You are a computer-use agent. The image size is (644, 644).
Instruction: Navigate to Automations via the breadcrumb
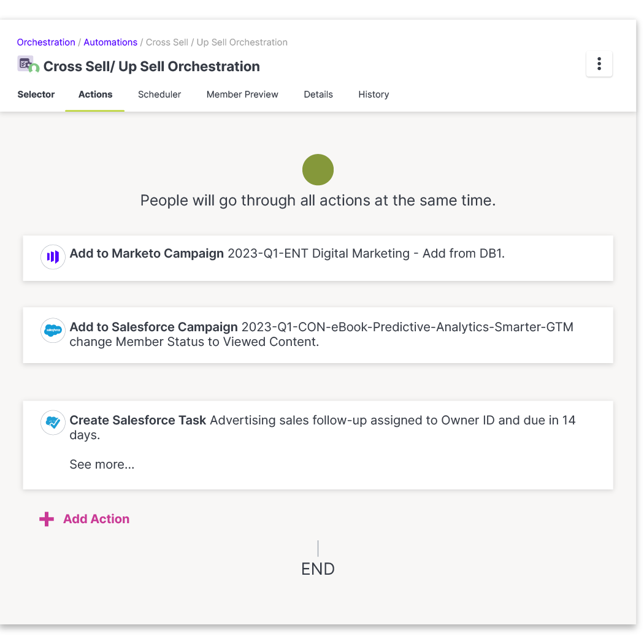[110, 42]
